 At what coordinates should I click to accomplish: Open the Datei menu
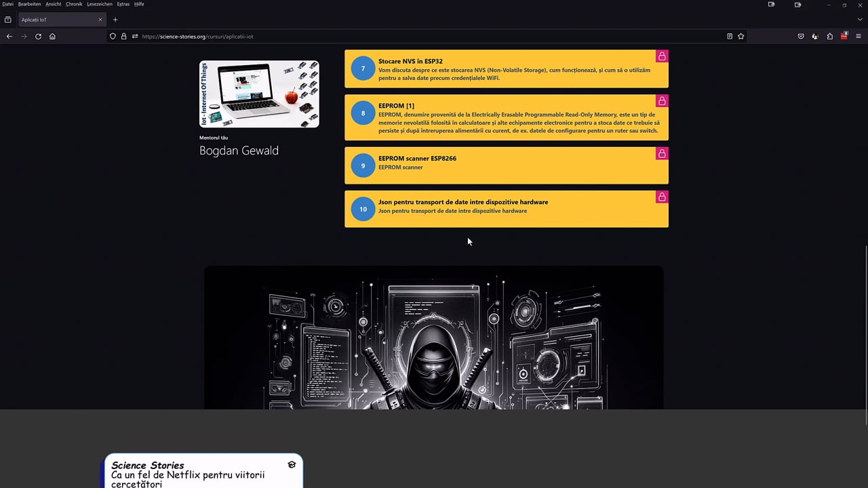click(x=7, y=4)
